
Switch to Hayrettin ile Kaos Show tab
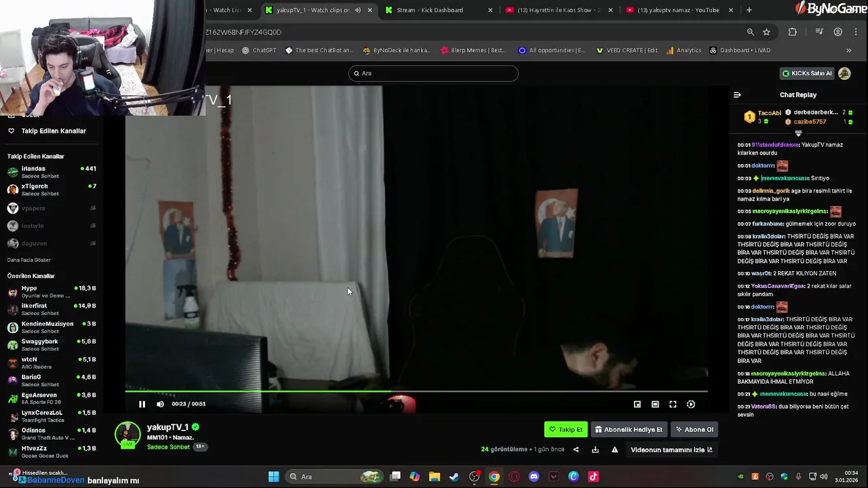coord(559,10)
